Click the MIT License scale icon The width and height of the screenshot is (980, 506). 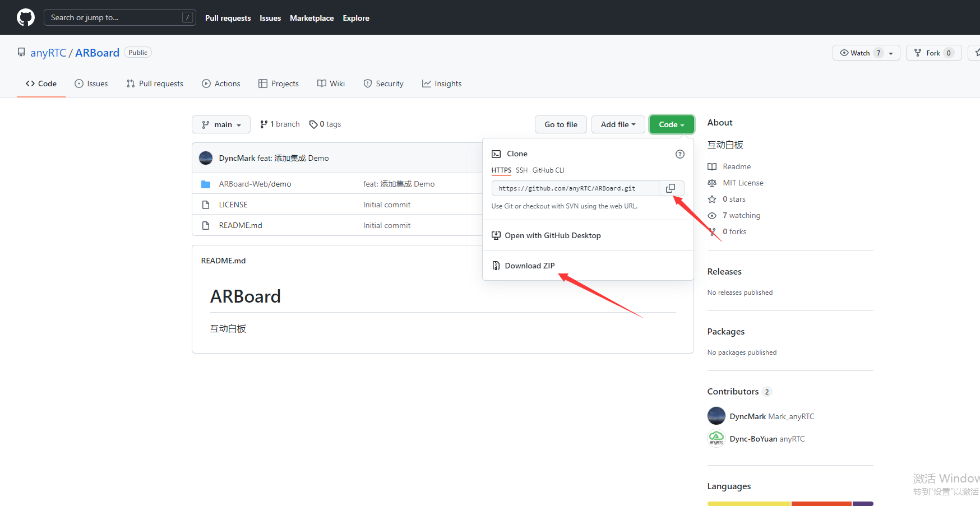tap(712, 183)
